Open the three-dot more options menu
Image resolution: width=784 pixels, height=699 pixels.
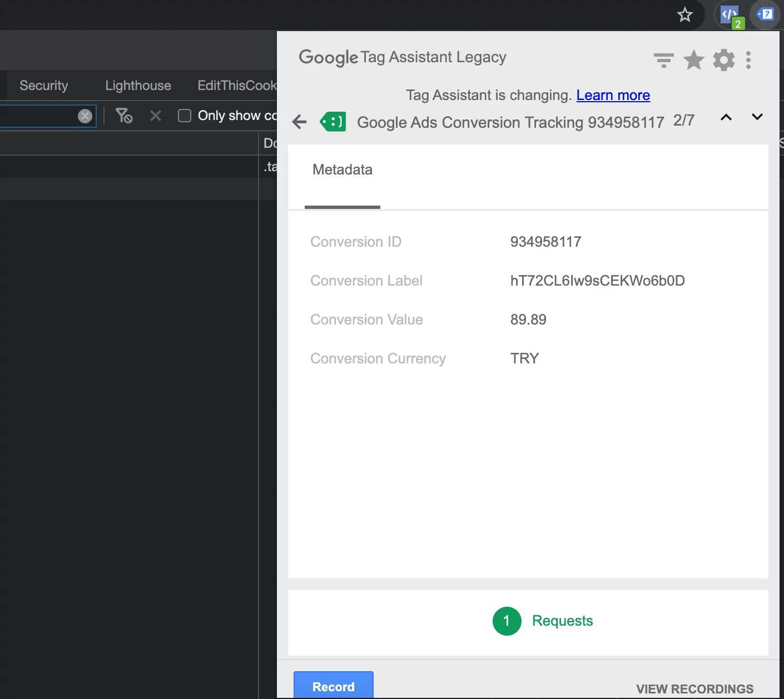748,60
